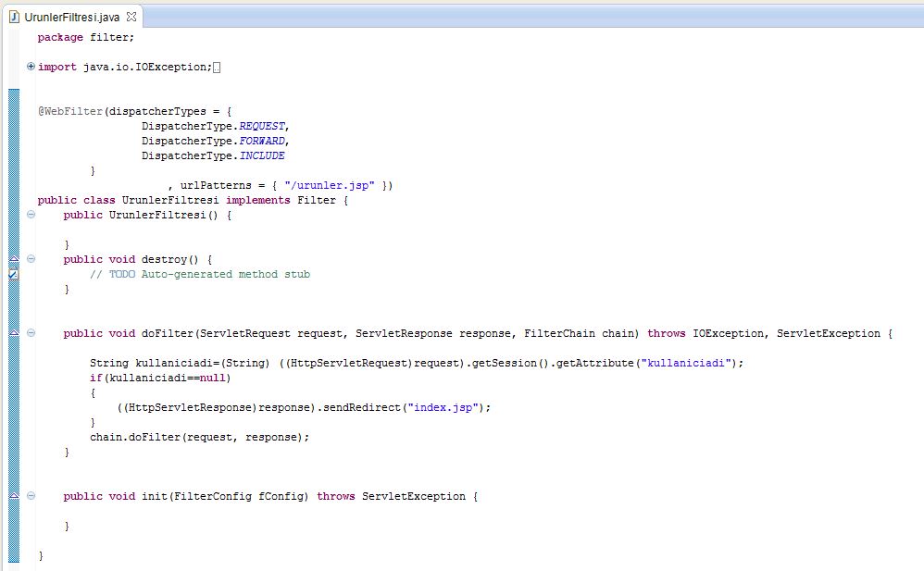Click the Java file icon on the editor tab
924x571 pixels.
tap(15, 17)
